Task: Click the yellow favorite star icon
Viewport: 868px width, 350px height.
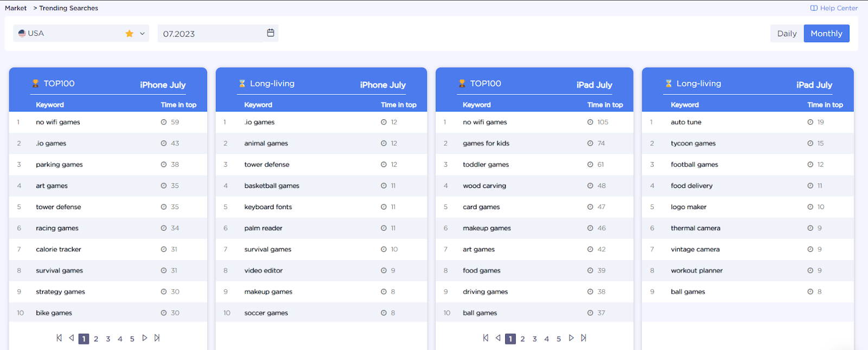Action: coord(129,34)
